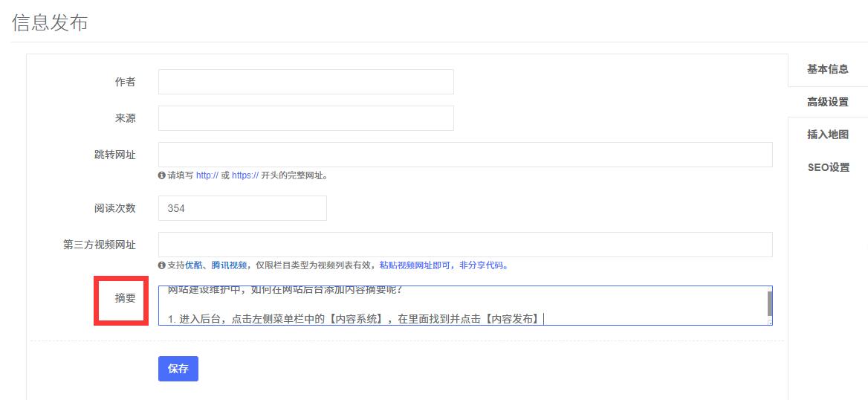Viewport: 868px width, 400px height.
Task: Click the info icon under 跳转网址 field
Action: (x=162, y=176)
